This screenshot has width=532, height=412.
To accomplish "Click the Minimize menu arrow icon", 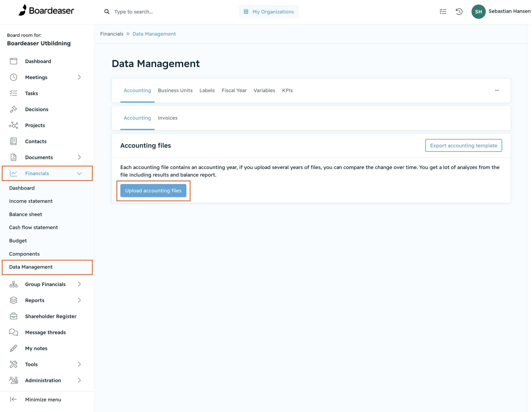I will 13,399.
